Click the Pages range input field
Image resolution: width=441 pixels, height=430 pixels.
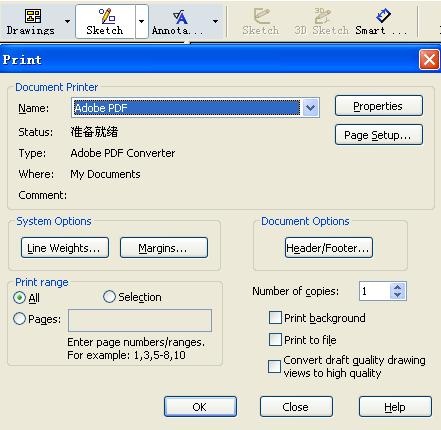click(x=140, y=320)
